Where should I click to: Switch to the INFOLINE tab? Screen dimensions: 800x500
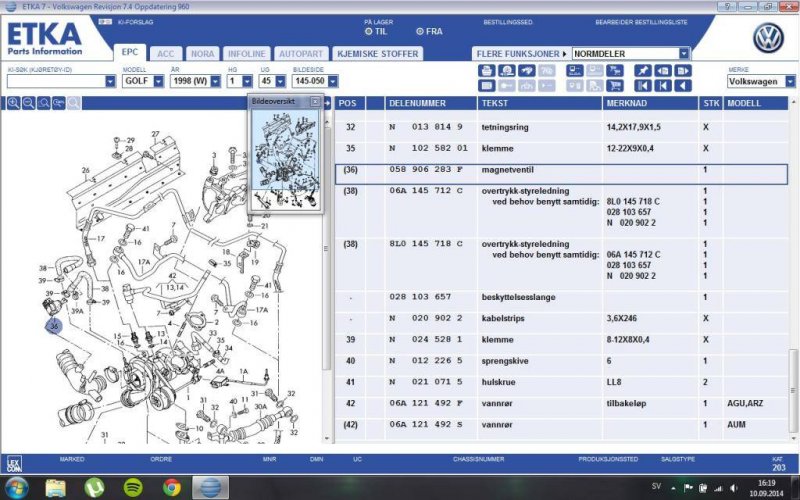click(x=244, y=53)
